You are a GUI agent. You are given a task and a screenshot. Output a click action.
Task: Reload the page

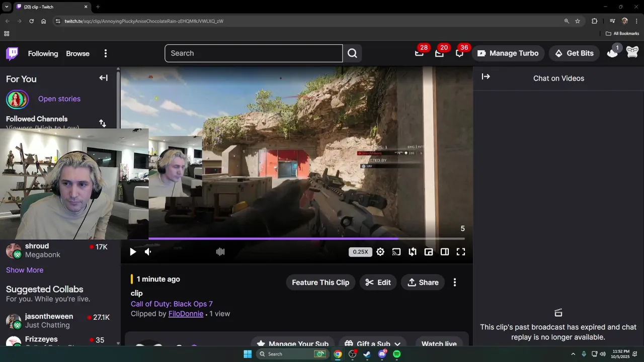click(31, 21)
